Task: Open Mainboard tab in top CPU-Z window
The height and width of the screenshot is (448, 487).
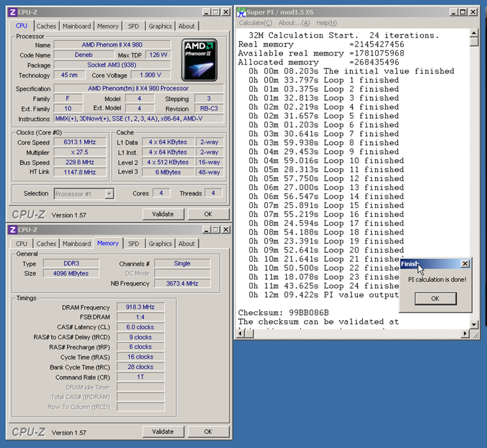Action: pyautogui.click(x=77, y=26)
